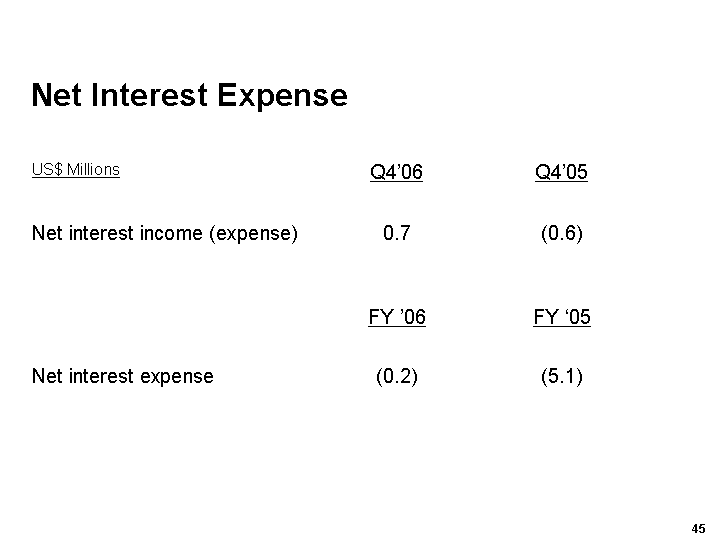Select the (0.2) value under FY '06
The height and width of the screenshot is (540, 720).
tap(396, 376)
